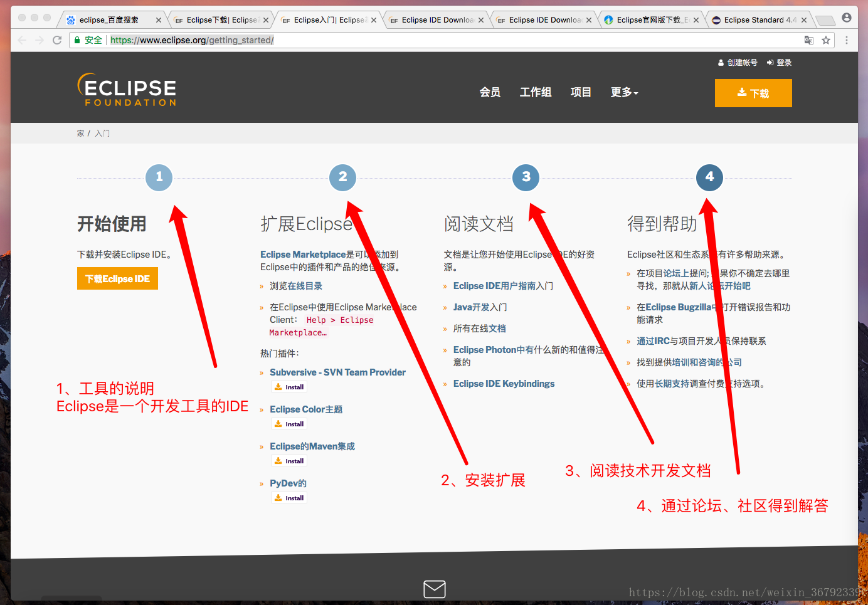This screenshot has height=605, width=868.
Task: Open Subversive - SVN Team Provider link
Action: pos(337,372)
